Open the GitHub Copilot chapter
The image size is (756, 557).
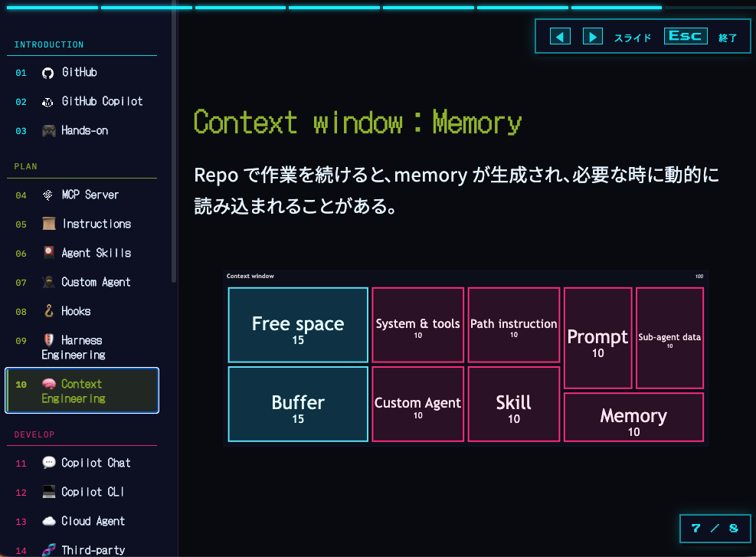[82, 102]
